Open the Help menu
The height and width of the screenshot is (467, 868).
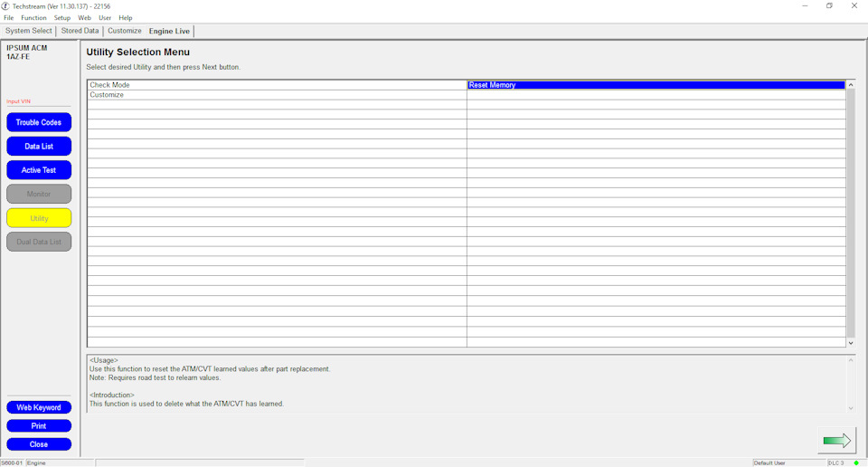point(126,18)
